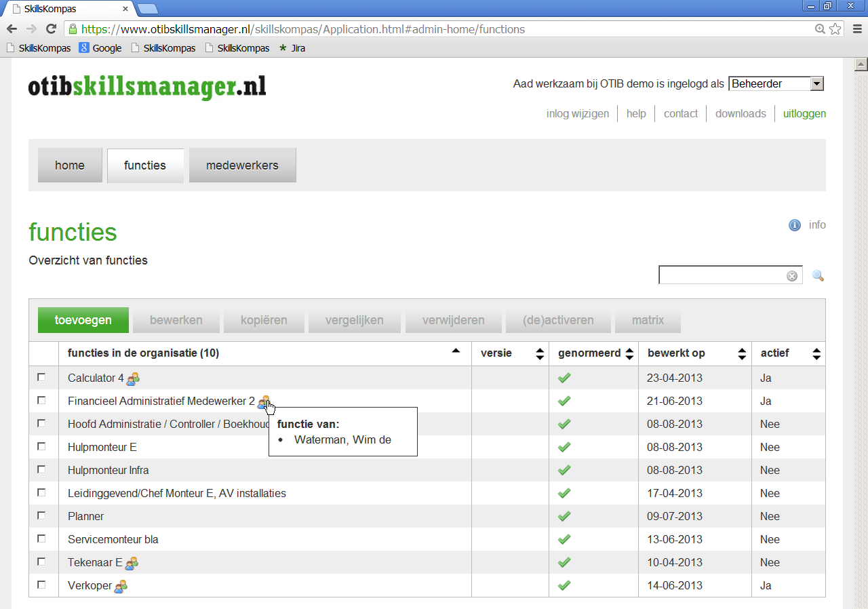Click the green checkmark in the Calculator 4 row

(x=564, y=378)
